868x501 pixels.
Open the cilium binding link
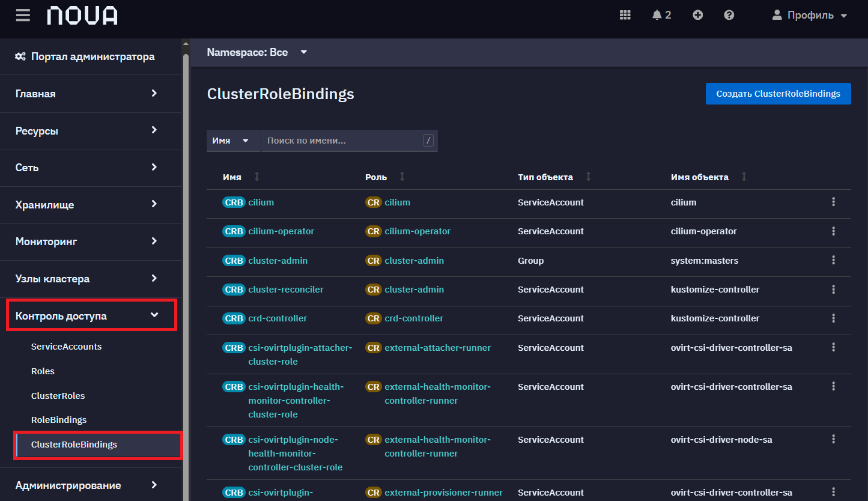261,202
